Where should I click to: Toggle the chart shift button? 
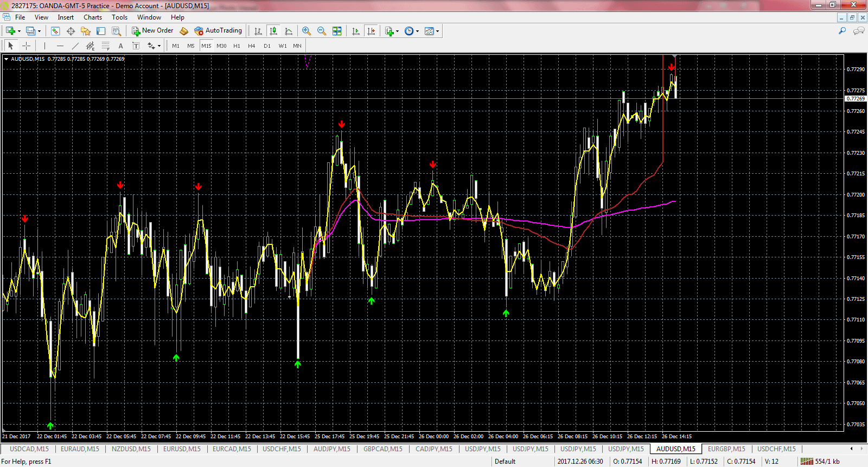(x=371, y=31)
